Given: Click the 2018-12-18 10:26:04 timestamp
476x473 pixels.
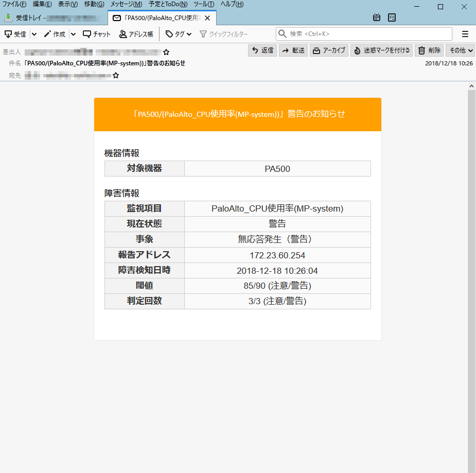Looking at the screenshot, I should 277,271.
